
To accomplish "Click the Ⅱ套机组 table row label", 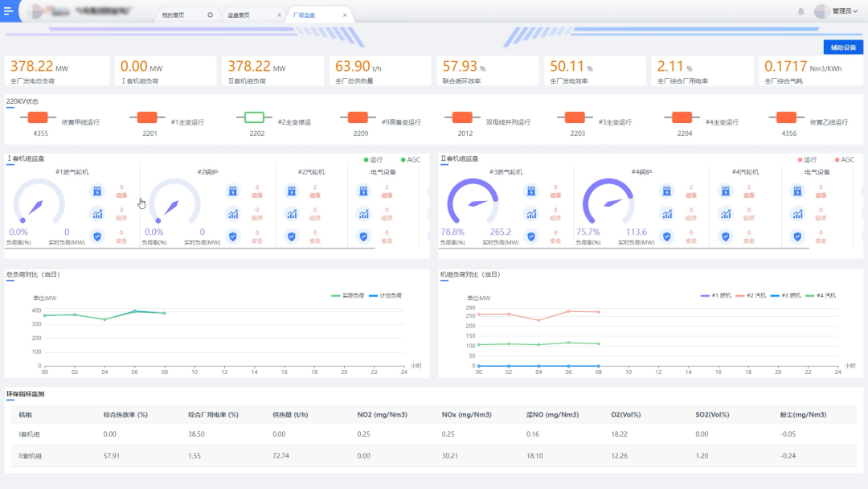I will pos(31,456).
